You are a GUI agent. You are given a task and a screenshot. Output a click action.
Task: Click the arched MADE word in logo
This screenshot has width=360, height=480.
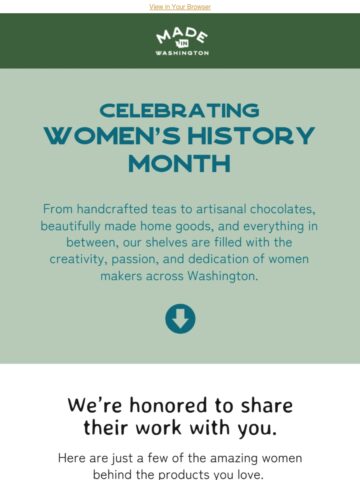[x=182, y=35]
